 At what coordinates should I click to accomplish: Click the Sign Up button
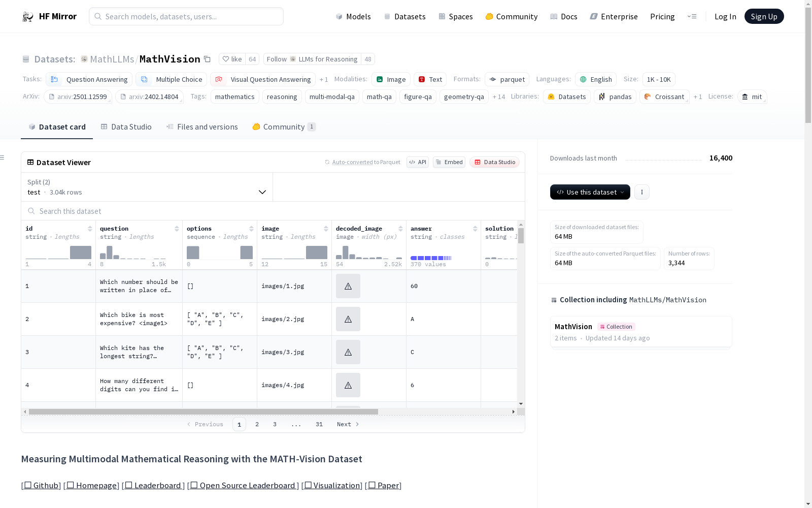coord(764,16)
